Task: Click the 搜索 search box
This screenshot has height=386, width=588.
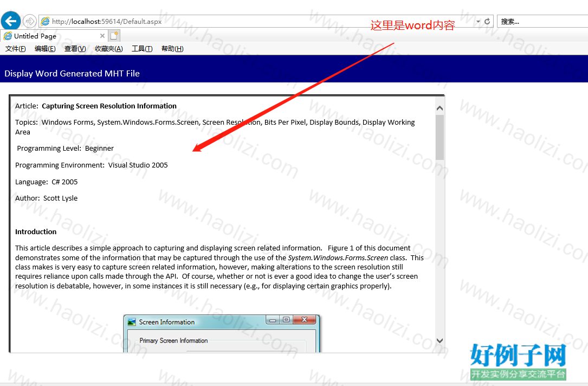Action: pyautogui.click(x=542, y=21)
